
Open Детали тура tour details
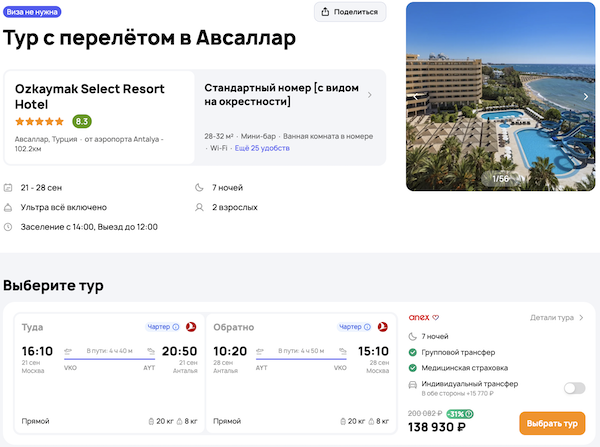click(x=557, y=318)
